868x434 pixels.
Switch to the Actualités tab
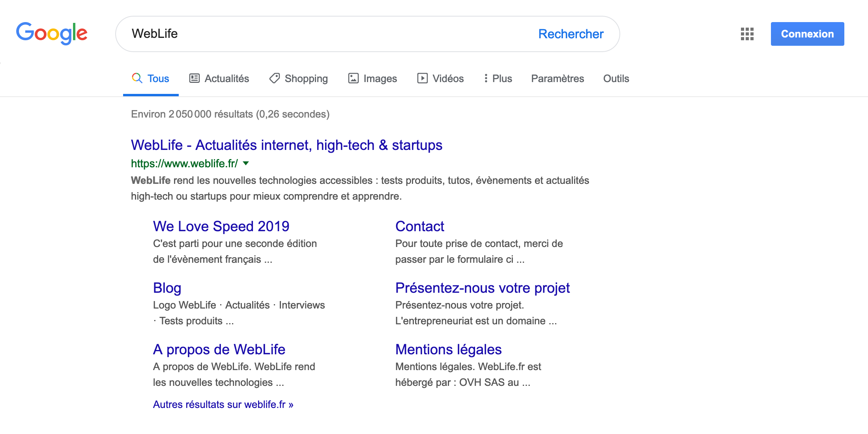[x=219, y=79]
